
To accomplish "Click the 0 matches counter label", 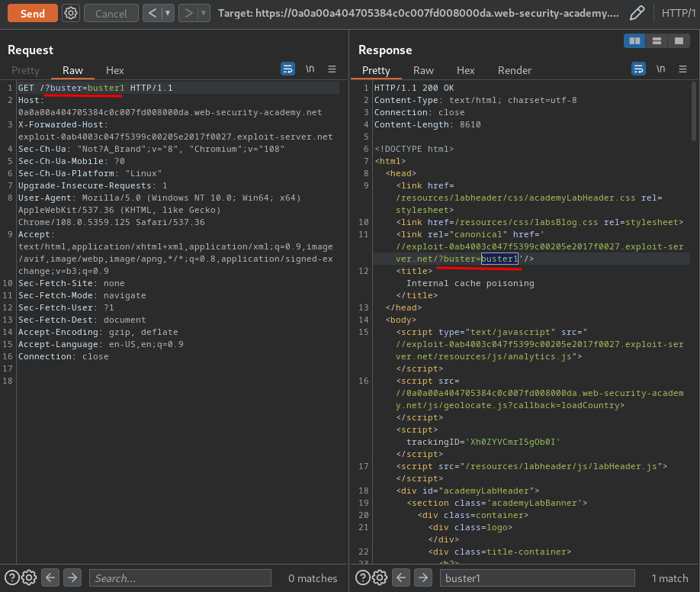I will pos(313,578).
